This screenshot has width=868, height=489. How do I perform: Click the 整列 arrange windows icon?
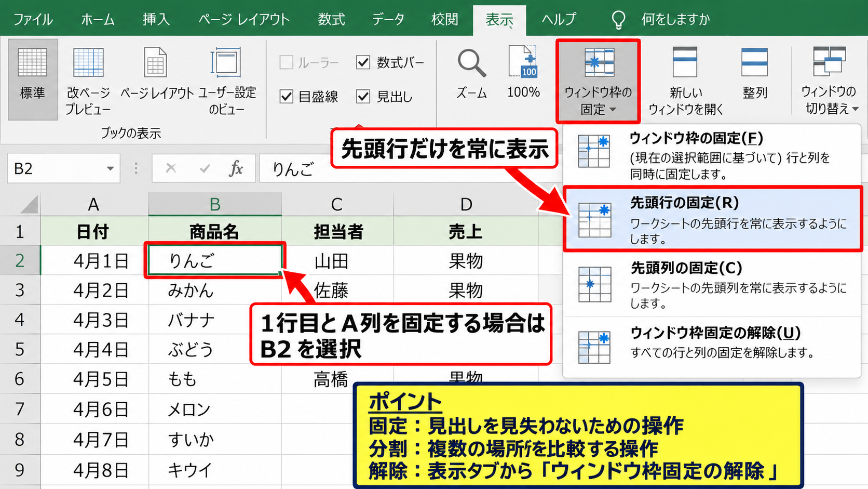click(x=754, y=62)
